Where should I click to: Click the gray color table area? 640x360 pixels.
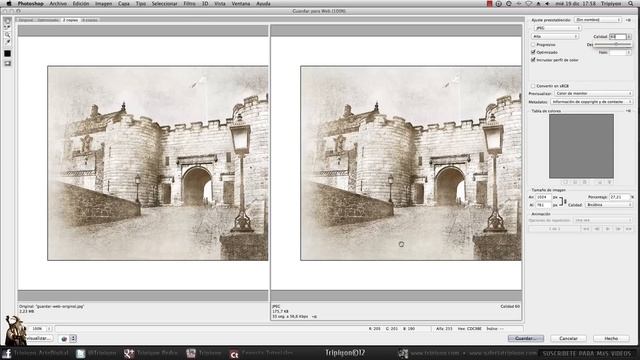(581, 146)
